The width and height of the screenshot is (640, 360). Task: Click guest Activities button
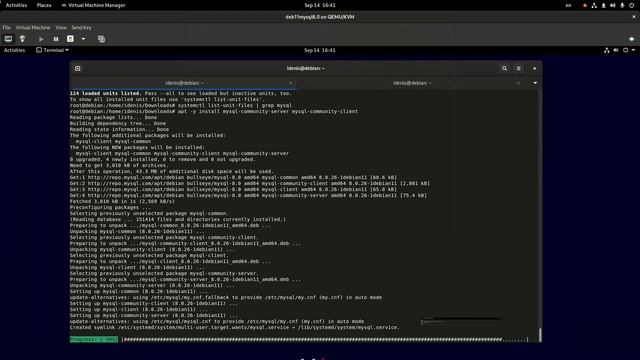(14, 50)
